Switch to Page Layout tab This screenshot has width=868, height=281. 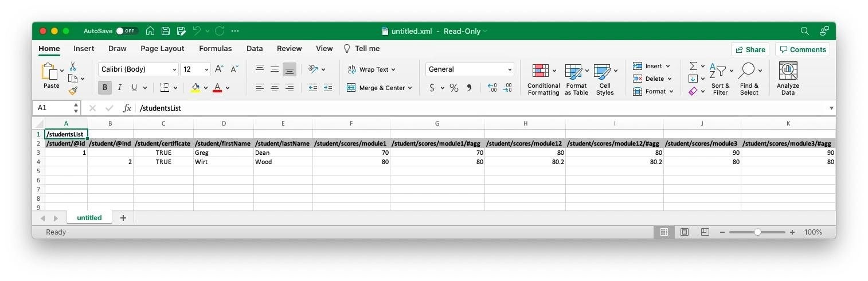162,49
